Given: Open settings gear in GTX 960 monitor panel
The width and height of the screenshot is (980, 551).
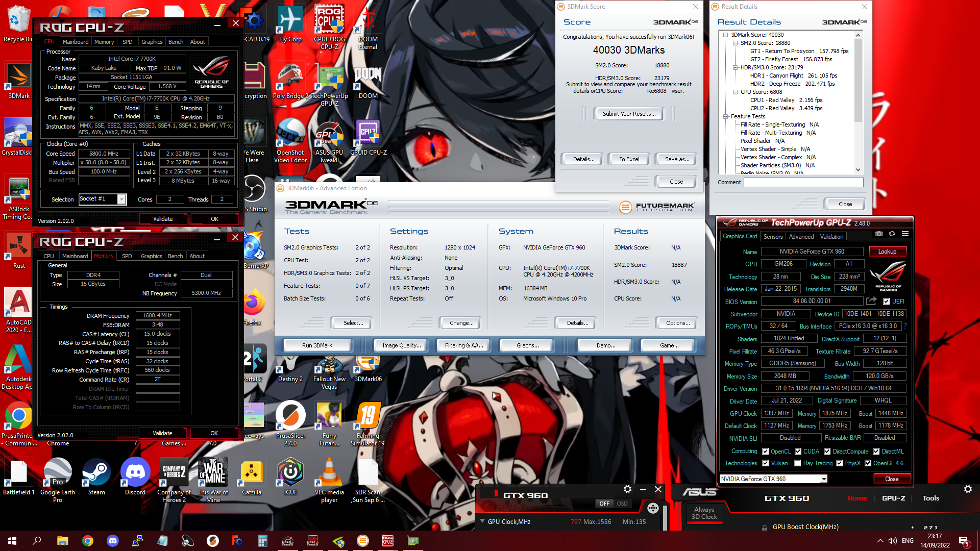Looking at the screenshot, I should 627,489.
